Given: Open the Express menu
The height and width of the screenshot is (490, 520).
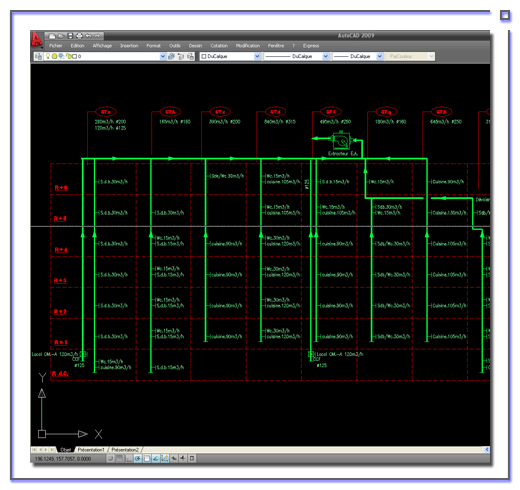Looking at the screenshot, I should pos(311,46).
